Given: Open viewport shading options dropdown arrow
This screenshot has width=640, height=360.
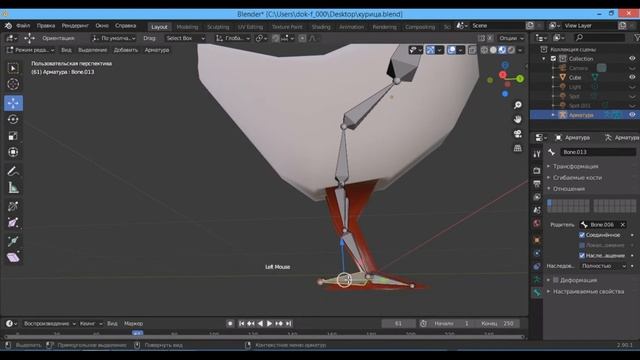Looking at the screenshot, I should [520, 50].
